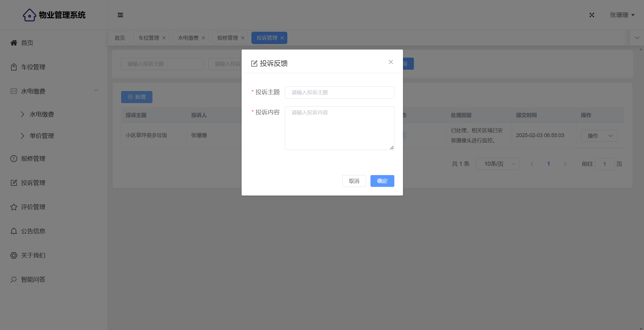Open 报修管理 in the sidebar
The image size is (644, 330).
click(x=33, y=159)
